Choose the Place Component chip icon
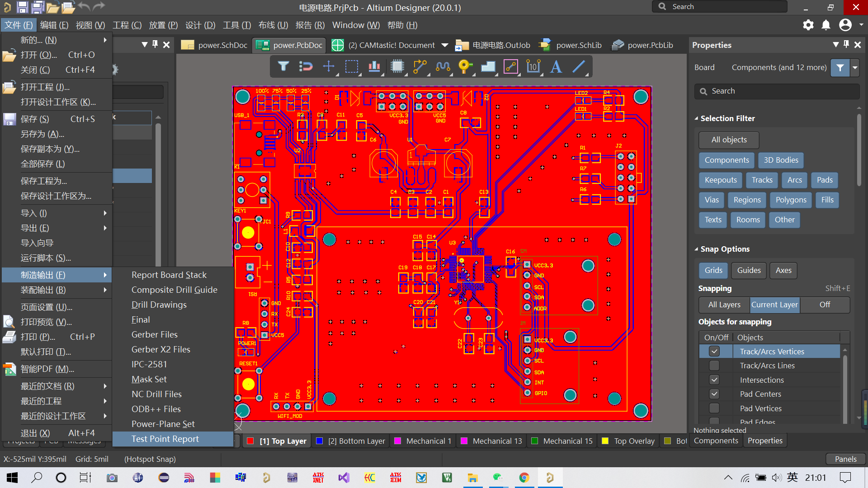Screen dimensions: 868x488 [397, 67]
